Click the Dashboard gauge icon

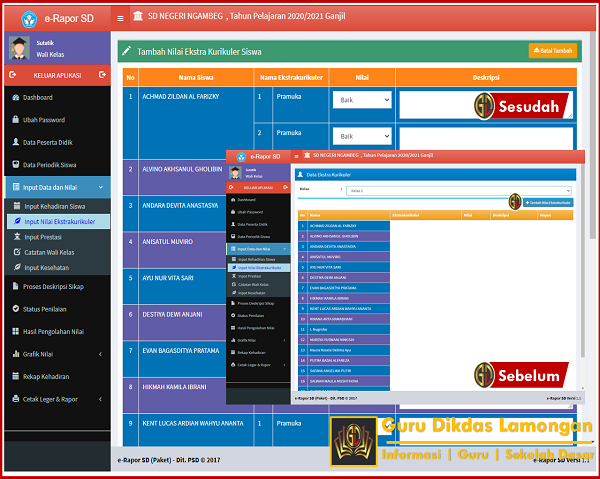[16, 97]
